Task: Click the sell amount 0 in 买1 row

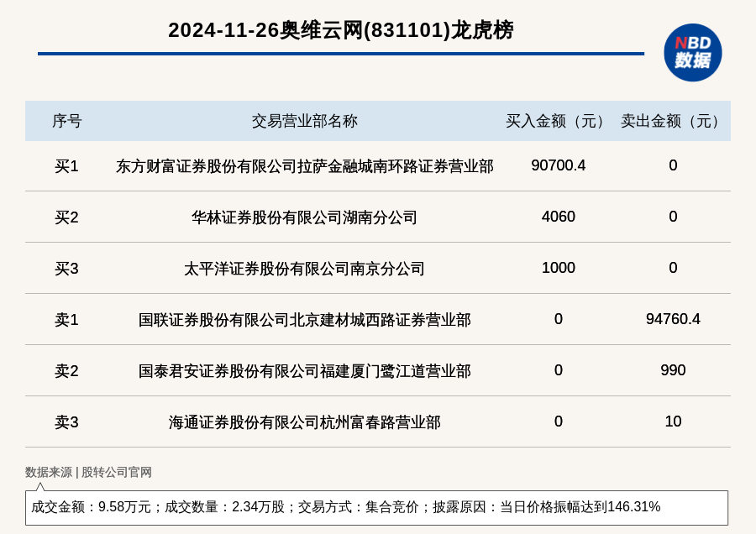Action: click(673, 165)
